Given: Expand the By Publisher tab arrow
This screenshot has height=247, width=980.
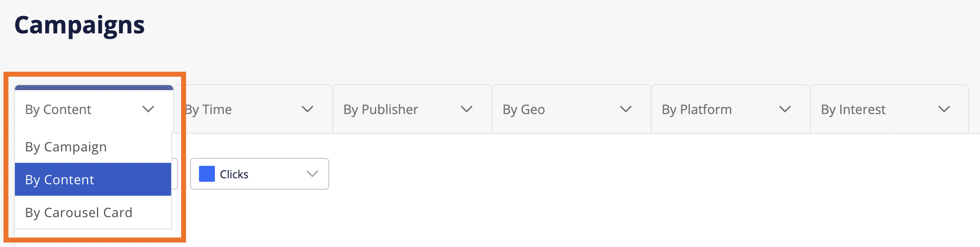Looking at the screenshot, I should coord(467,109).
